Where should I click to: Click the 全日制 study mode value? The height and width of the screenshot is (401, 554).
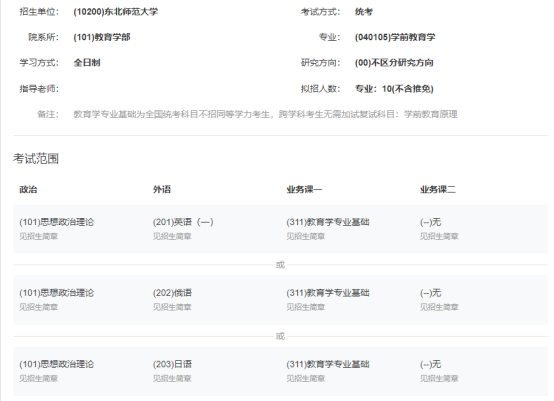coord(87,63)
